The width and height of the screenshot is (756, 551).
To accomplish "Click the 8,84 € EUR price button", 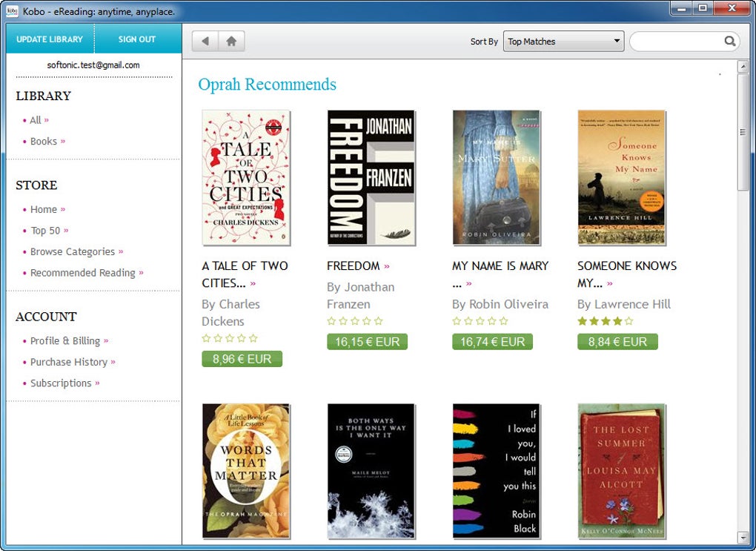I will coord(617,342).
